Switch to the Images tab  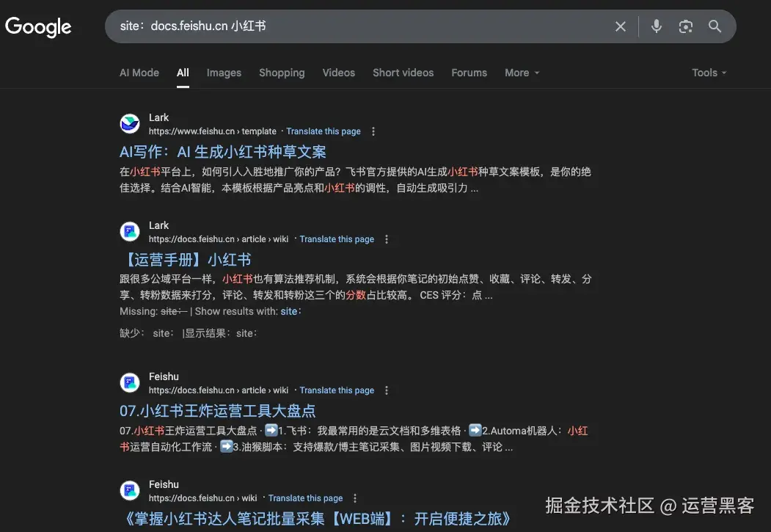(223, 72)
